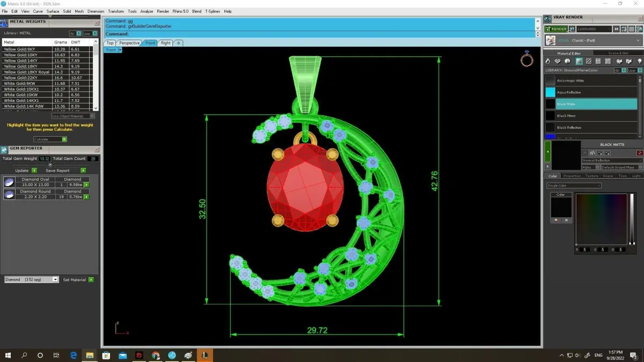Click the Gem Reporter panel icon
Viewport: 644px width, 362px height.
pyautogui.click(x=4, y=150)
